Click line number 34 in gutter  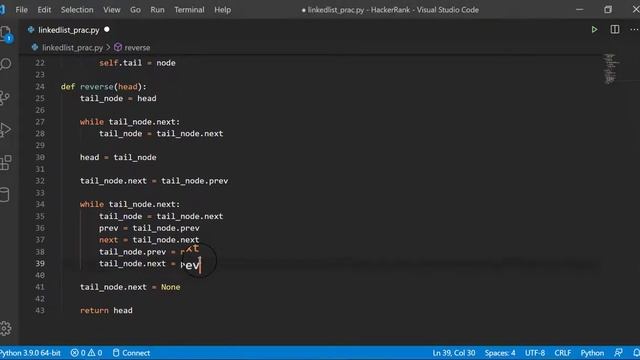click(40, 204)
